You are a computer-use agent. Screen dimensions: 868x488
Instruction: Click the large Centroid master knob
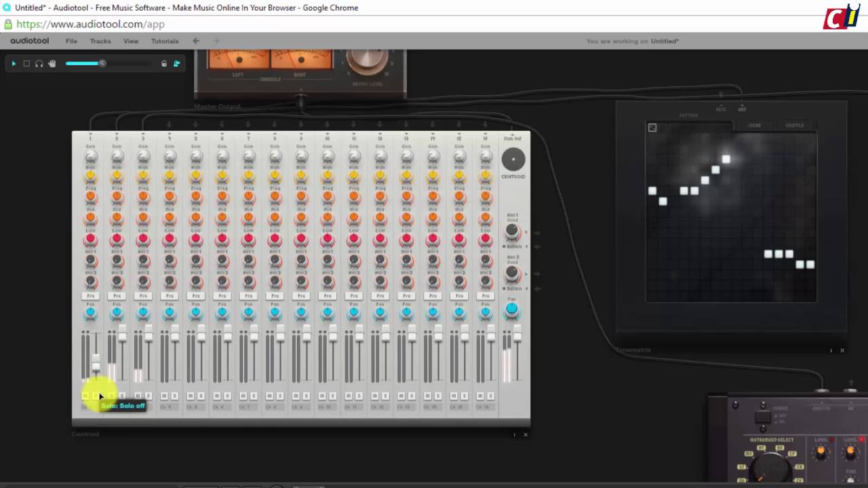[x=513, y=159]
